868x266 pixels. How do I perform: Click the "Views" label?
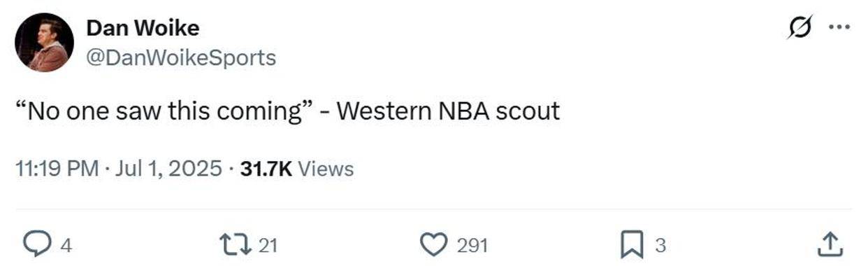tap(325, 169)
